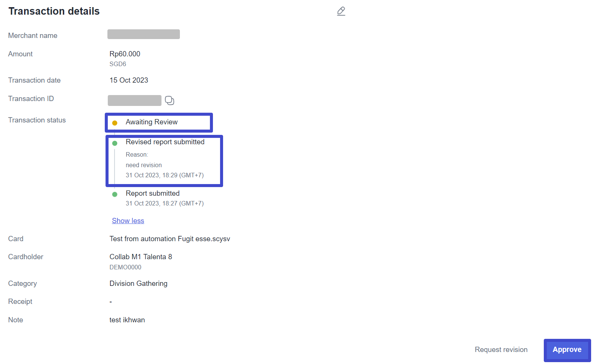Viewport: 596px width, 364px height.
Task: Click the Report submitted status entry
Action: (153, 193)
